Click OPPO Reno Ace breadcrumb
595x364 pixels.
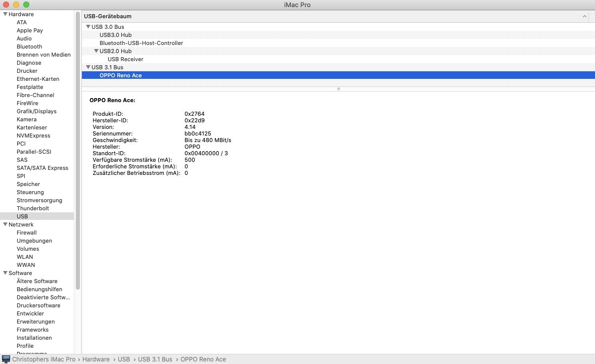203,359
